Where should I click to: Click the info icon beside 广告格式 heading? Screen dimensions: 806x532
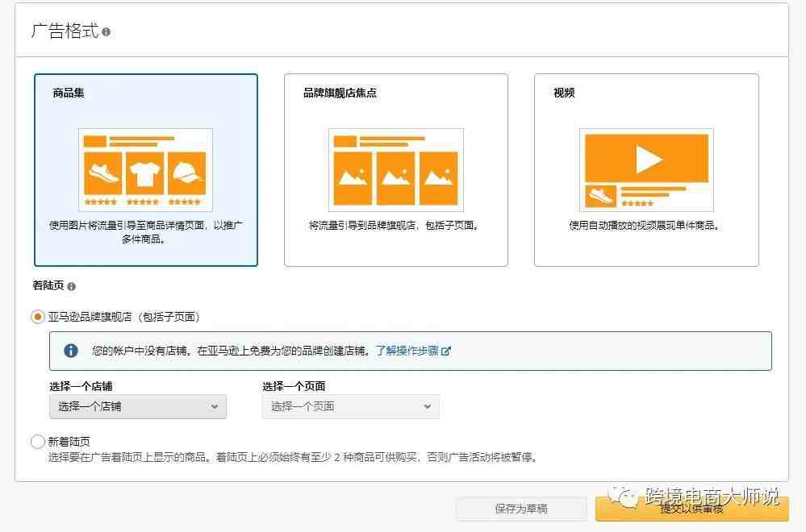pos(106,31)
